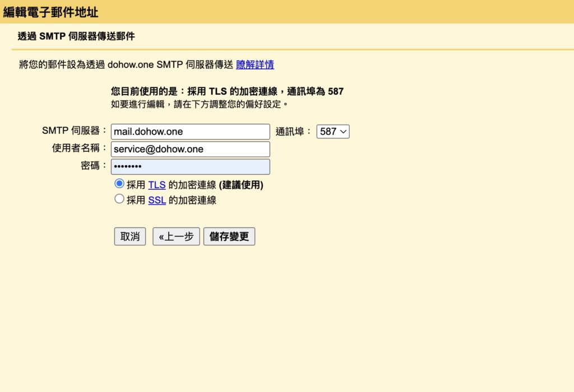
Task: Click the SMTP server field with mail.dohow.one
Action: click(191, 132)
